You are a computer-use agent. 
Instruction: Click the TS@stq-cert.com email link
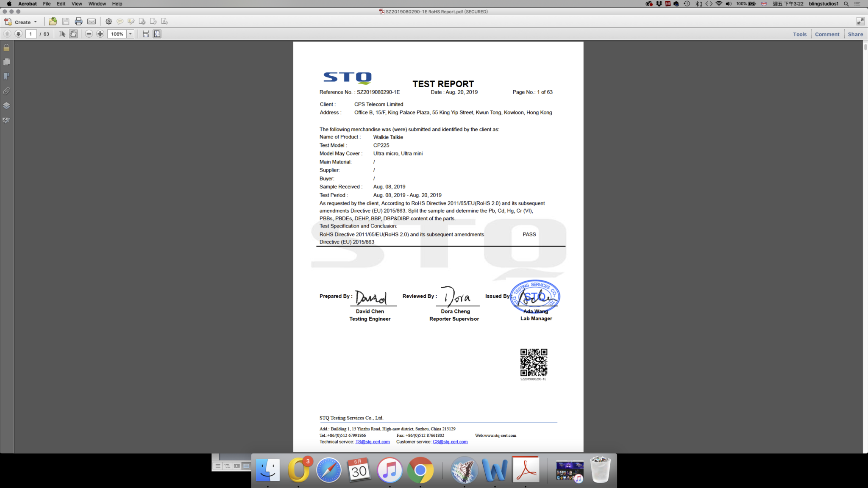(x=372, y=442)
